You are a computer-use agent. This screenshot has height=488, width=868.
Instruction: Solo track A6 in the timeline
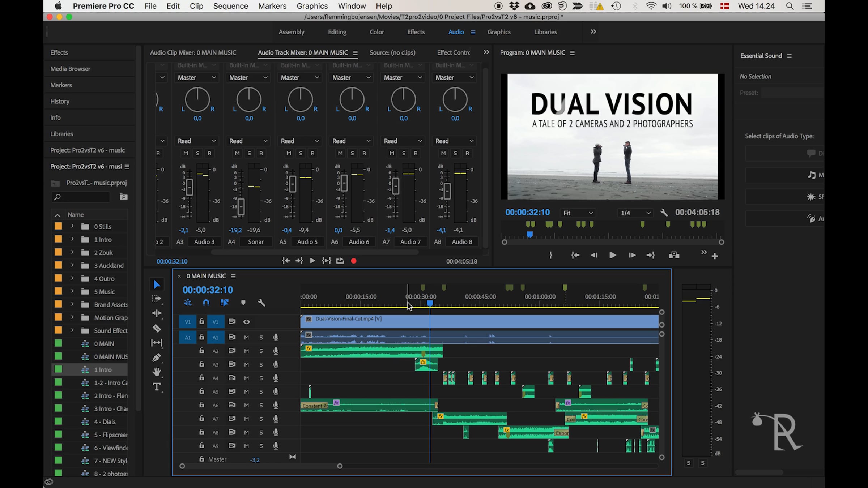(x=261, y=405)
